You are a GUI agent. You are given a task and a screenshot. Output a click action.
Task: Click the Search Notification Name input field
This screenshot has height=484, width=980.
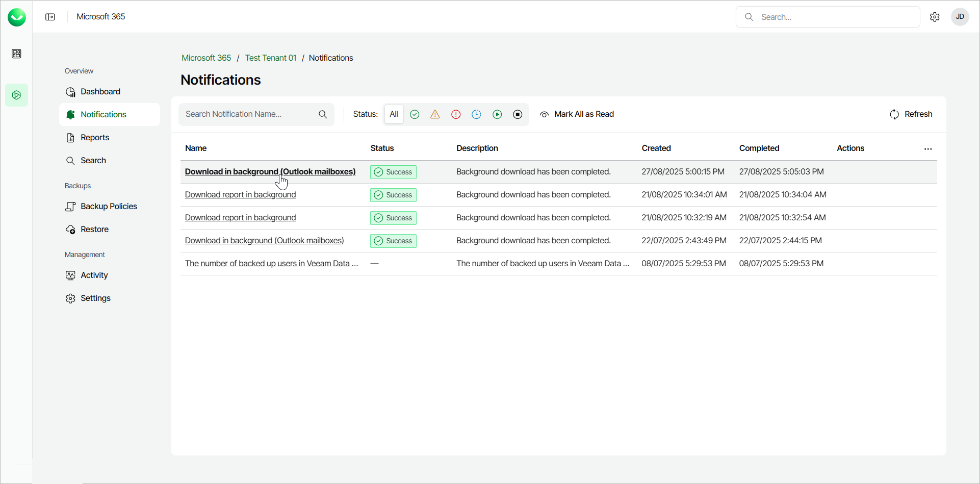256,114
